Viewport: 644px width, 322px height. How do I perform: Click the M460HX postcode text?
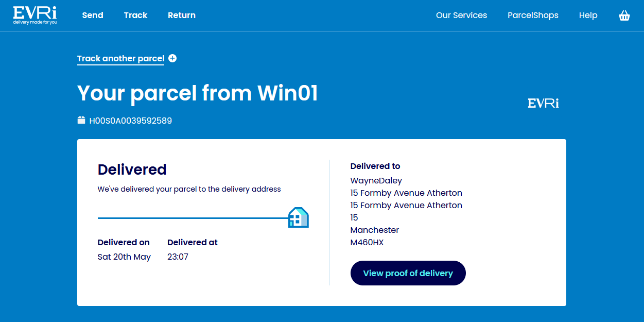(x=367, y=242)
